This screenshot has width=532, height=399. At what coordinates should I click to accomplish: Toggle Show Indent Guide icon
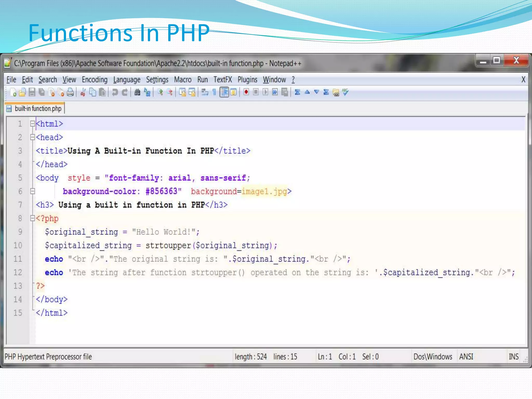point(224,92)
